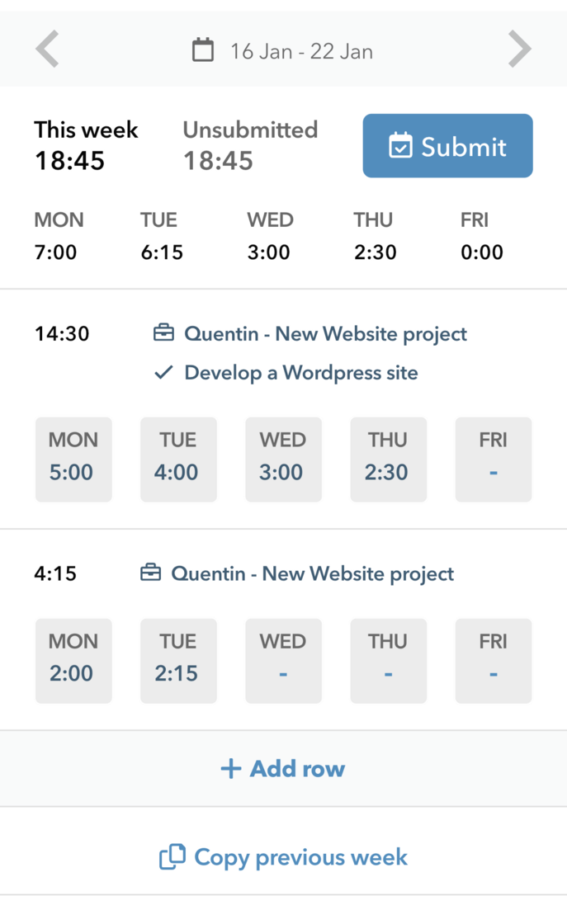The image size is (567, 924).
Task: Click the empty Friday cell on the first row
Action: [493, 460]
